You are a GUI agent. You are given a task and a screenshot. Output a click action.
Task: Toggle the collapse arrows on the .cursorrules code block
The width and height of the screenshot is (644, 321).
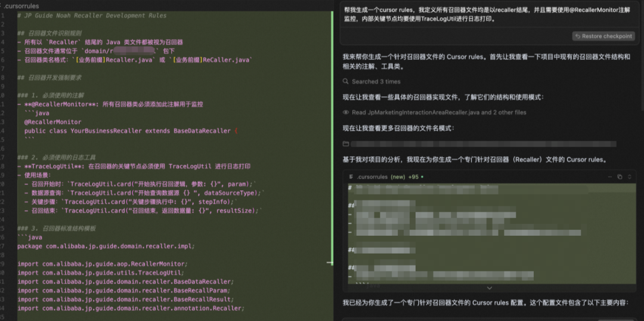(x=629, y=177)
